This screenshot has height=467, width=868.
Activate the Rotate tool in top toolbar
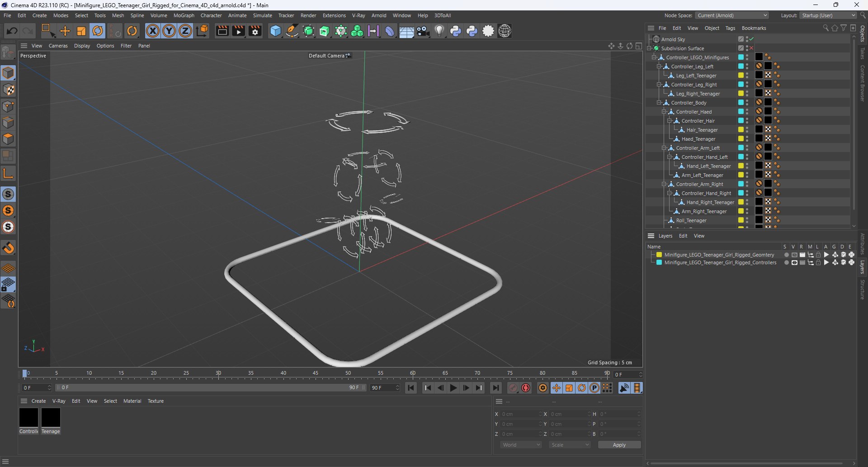click(98, 31)
